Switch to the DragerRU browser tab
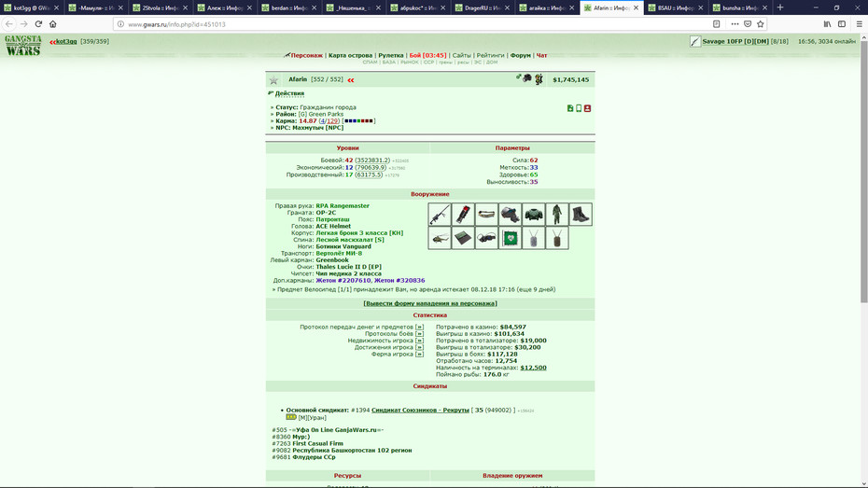868x488 pixels. (483, 7)
